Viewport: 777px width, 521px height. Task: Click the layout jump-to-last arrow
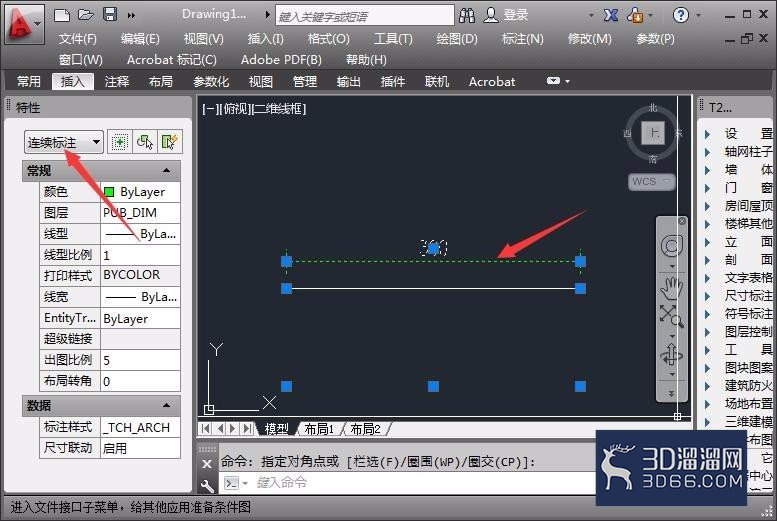pyautogui.click(x=248, y=428)
